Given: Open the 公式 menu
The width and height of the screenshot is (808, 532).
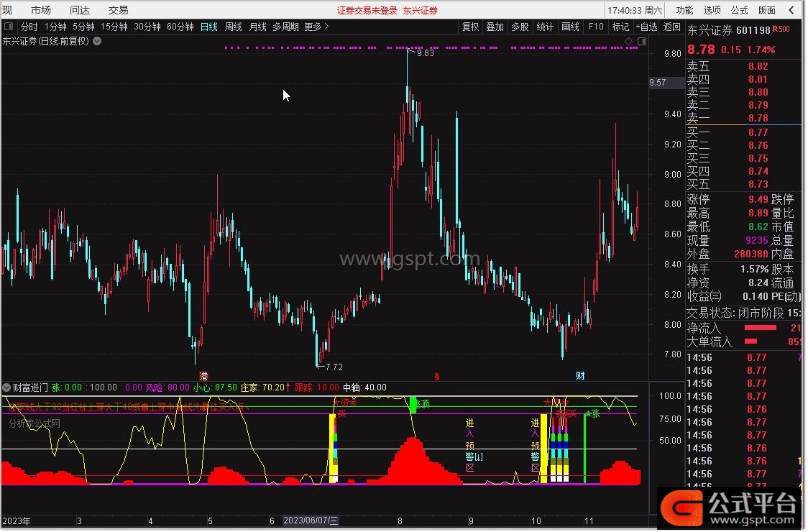Looking at the screenshot, I should [x=739, y=10].
